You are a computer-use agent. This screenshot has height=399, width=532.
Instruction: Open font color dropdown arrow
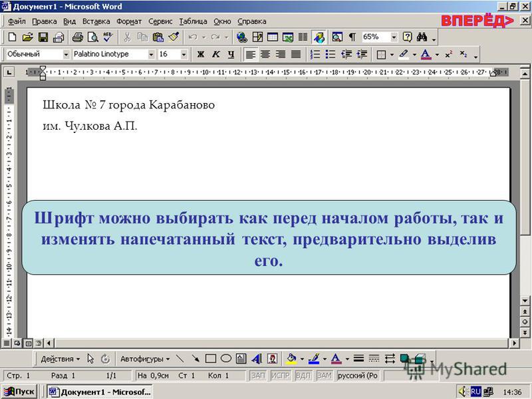click(438, 55)
